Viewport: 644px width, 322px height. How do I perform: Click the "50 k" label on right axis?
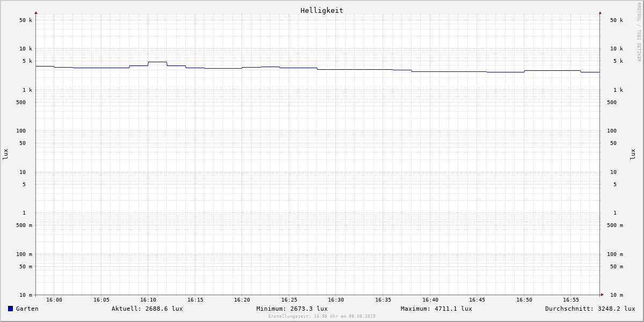coord(617,20)
